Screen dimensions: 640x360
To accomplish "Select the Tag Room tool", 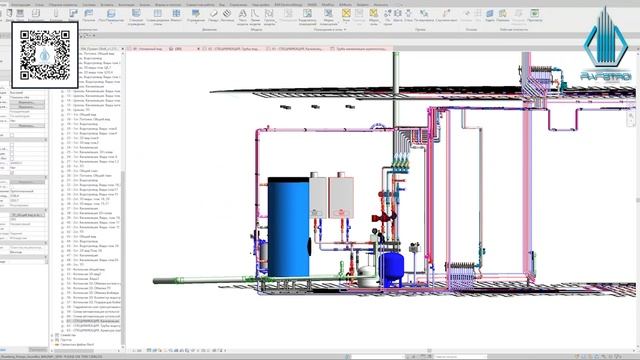I will (x=328, y=17).
